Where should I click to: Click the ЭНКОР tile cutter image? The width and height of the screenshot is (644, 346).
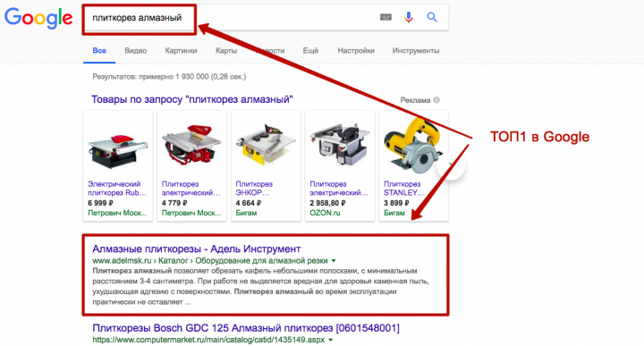pos(266,145)
